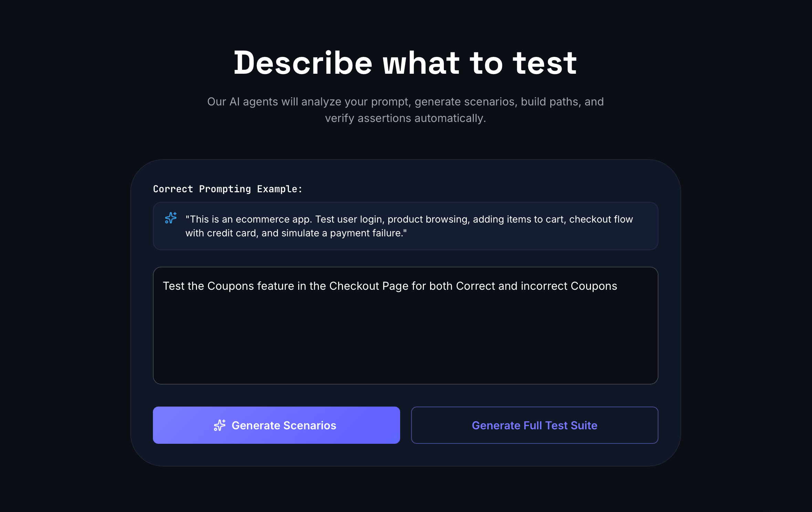Click the Describe what to test heading
The width and height of the screenshot is (812, 512).
tap(405, 63)
